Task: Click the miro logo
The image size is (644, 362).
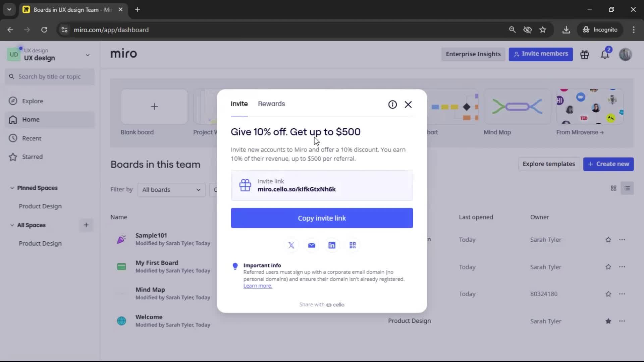Action: click(123, 54)
